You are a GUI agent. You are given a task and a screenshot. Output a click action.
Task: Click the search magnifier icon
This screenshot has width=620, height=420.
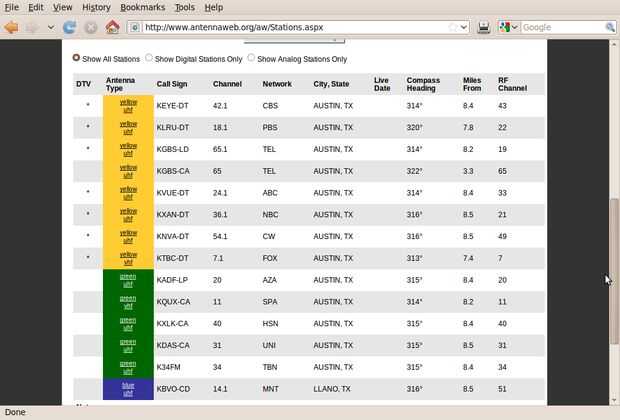[610, 27]
